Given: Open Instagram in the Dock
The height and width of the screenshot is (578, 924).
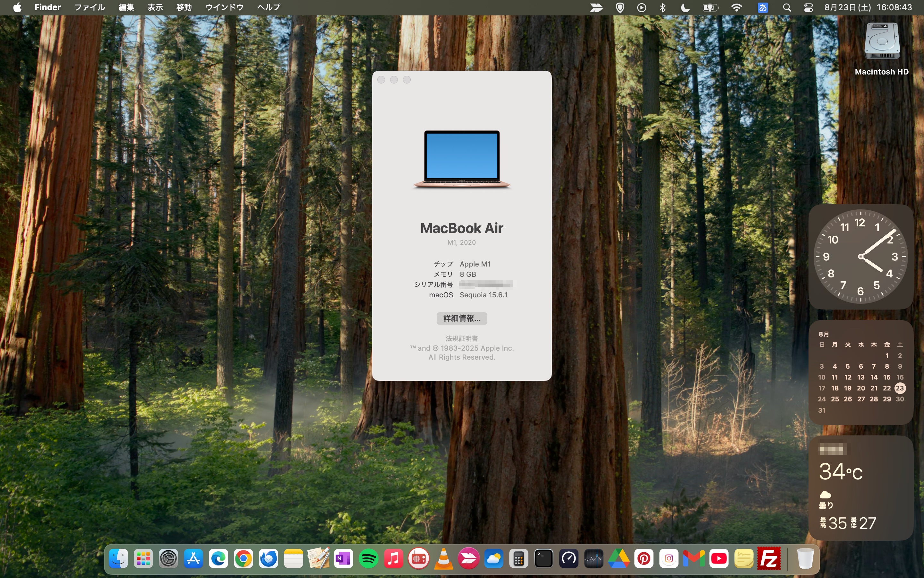Looking at the screenshot, I should [669, 559].
